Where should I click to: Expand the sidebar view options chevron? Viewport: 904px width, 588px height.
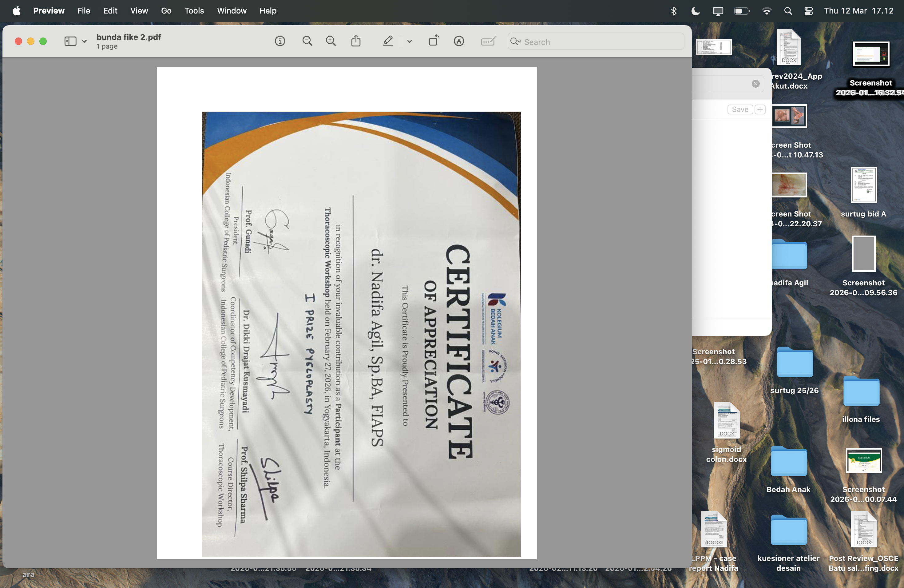(84, 42)
